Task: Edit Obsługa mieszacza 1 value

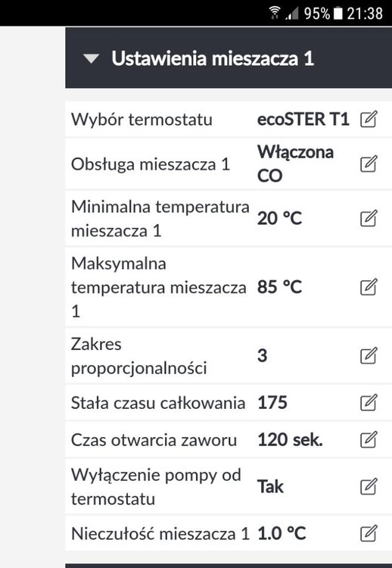Action: [369, 164]
